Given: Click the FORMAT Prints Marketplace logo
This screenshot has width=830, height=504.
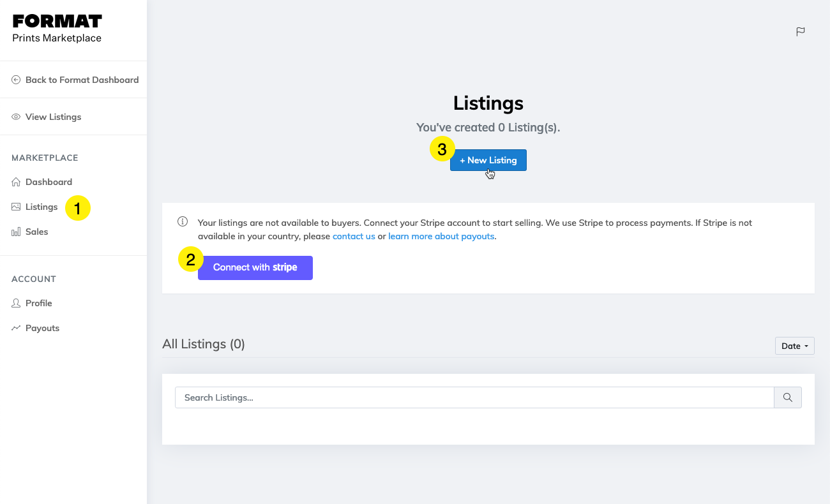Looking at the screenshot, I should tap(57, 29).
